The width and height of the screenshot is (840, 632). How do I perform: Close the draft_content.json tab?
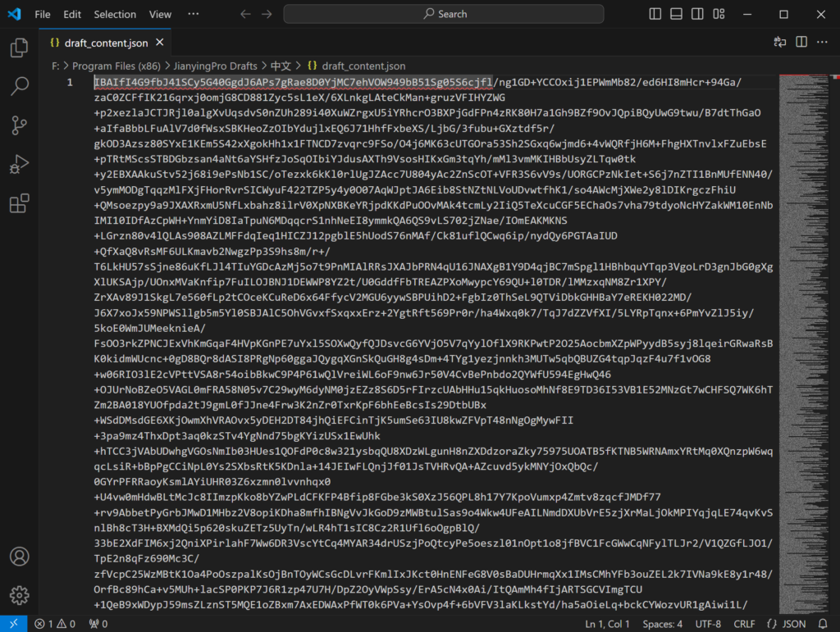160,43
